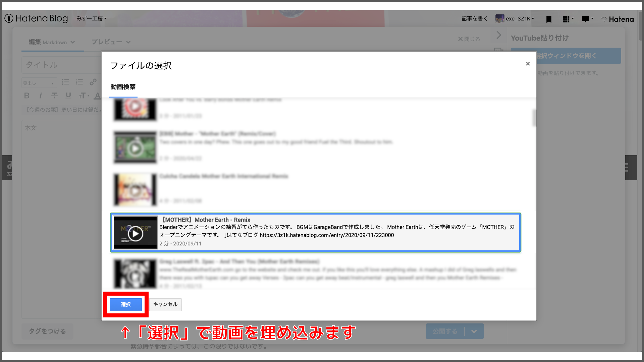The image size is (644, 362).
Task: Toggle strikethrough formatting icon
Action: coord(54,96)
